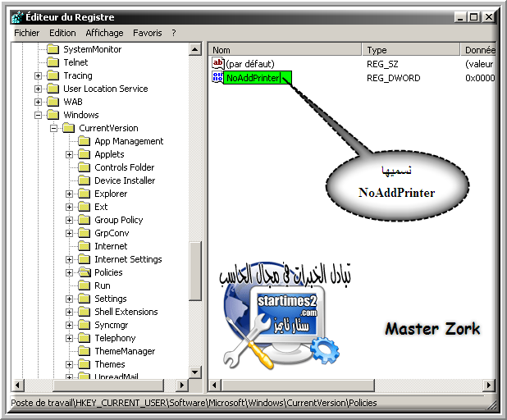Click the Run folder icon

tap(84, 285)
